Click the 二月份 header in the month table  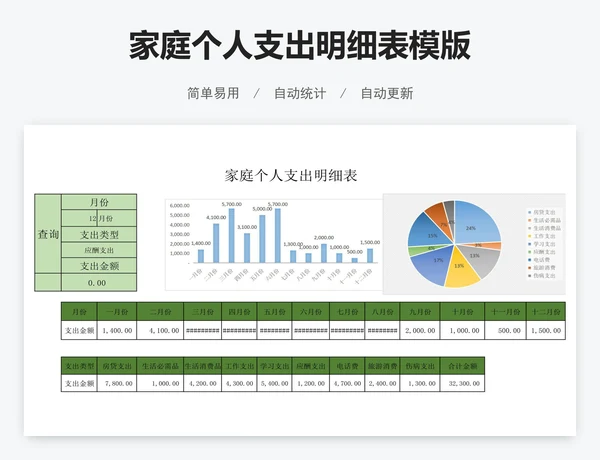pyautogui.click(x=160, y=312)
